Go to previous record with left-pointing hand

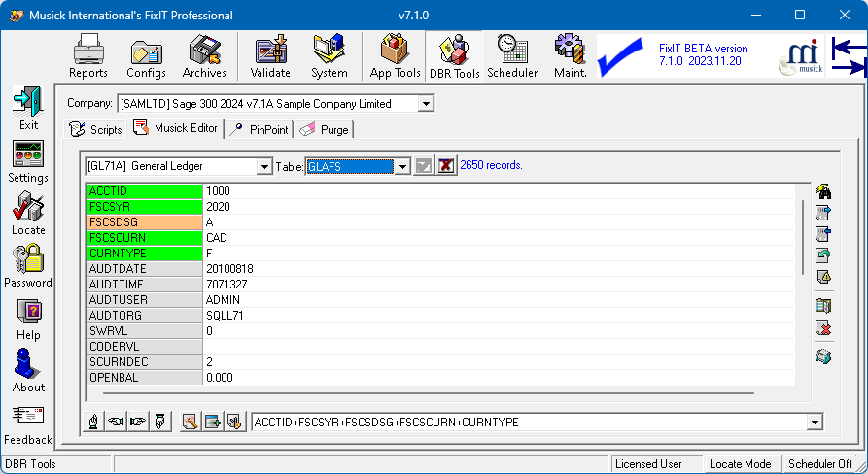pos(116,422)
